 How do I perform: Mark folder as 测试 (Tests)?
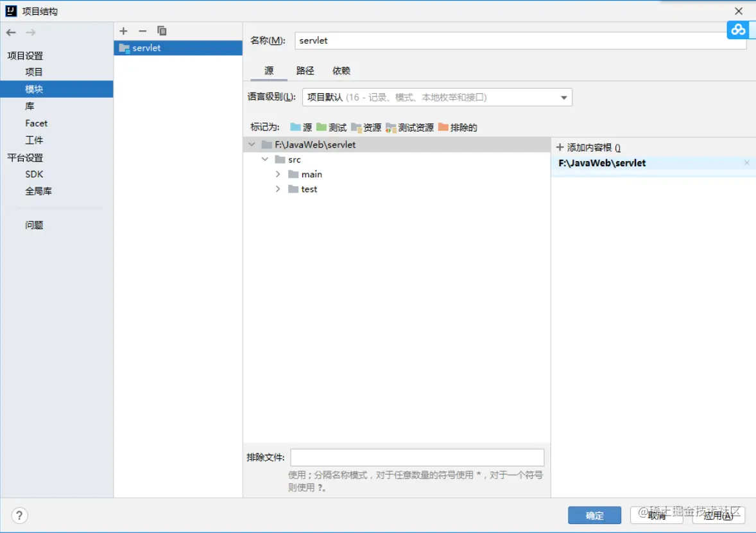[331, 127]
